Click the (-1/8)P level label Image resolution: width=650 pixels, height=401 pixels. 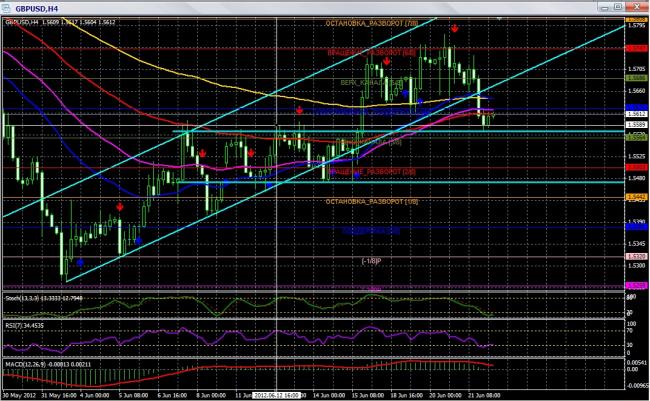[371, 261]
